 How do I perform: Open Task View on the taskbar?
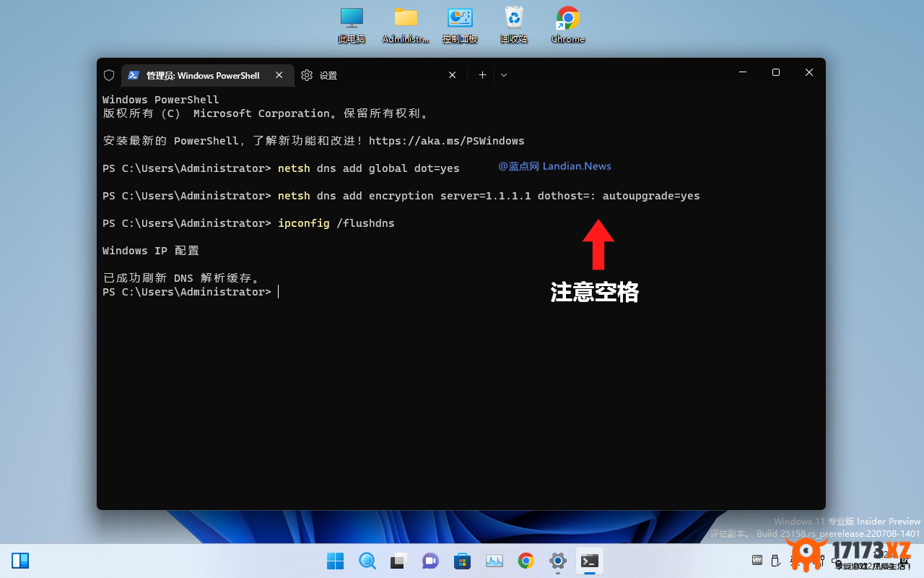[x=399, y=561]
